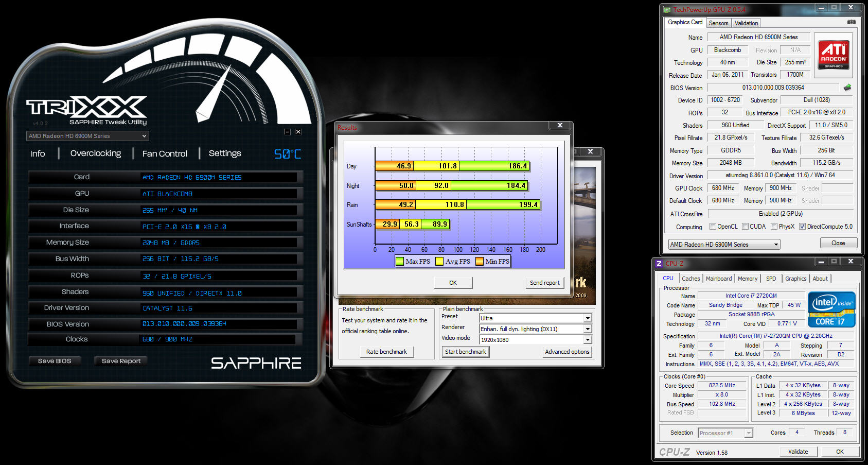This screenshot has height=465, width=868.
Task: Close the TRIXX utility window
Action: pyautogui.click(x=298, y=132)
